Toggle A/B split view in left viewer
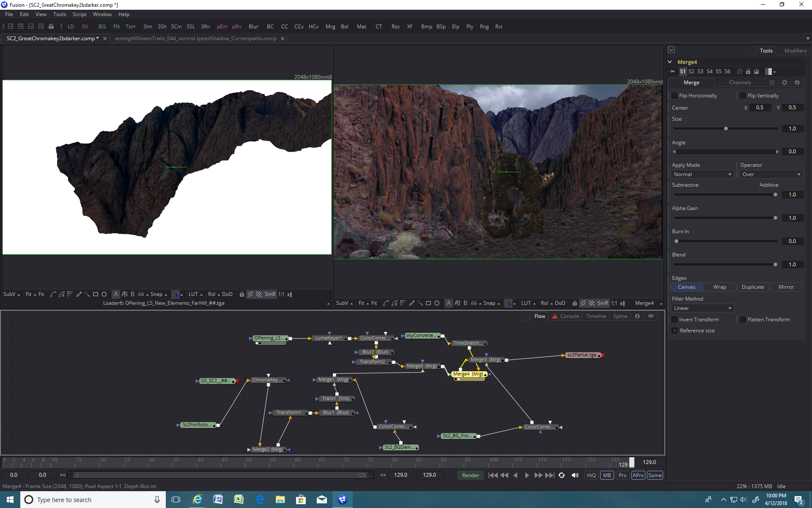Image resolution: width=812 pixels, height=508 pixels. coord(124,294)
